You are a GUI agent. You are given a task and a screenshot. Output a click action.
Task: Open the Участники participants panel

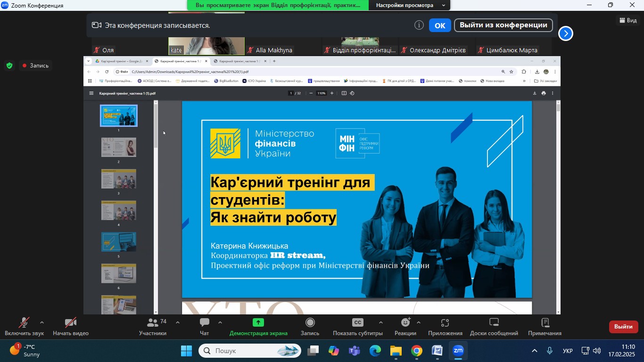pos(153,327)
